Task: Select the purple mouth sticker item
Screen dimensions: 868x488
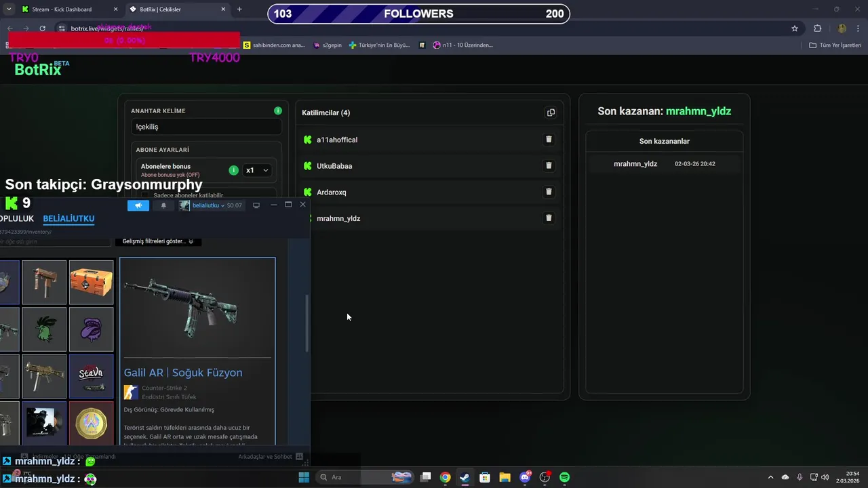Action: coord(91,329)
